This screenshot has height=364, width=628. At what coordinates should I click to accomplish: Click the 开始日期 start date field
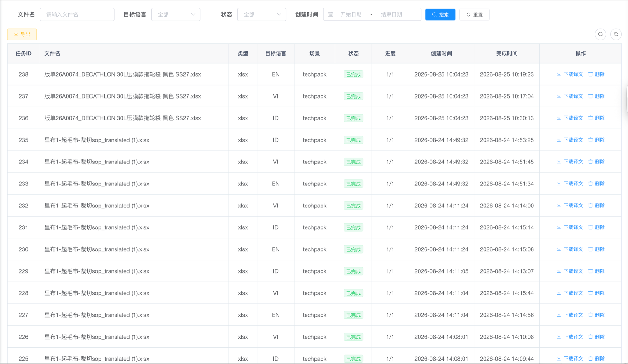[x=351, y=14]
